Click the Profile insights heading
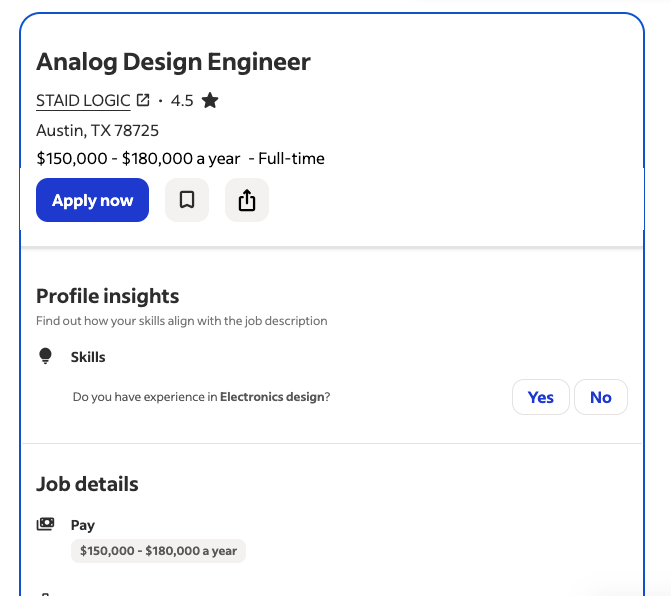The height and width of the screenshot is (596, 671). click(x=108, y=296)
